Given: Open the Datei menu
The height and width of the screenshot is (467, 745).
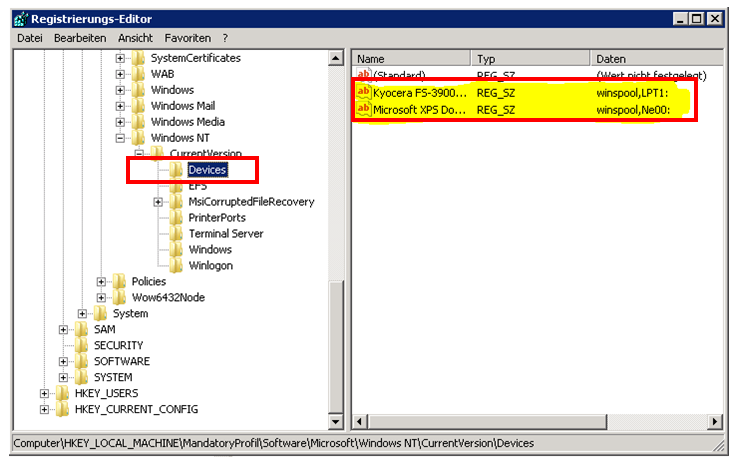Looking at the screenshot, I should pos(30,38).
